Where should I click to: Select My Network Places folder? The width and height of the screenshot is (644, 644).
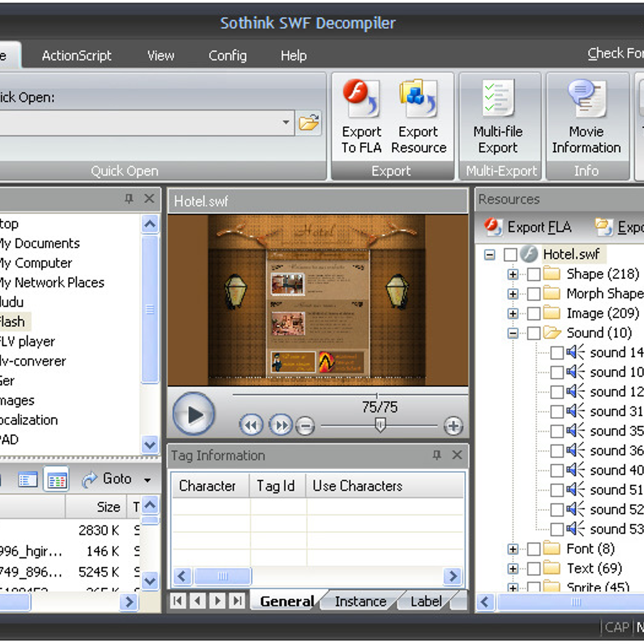tap(52, 283)
